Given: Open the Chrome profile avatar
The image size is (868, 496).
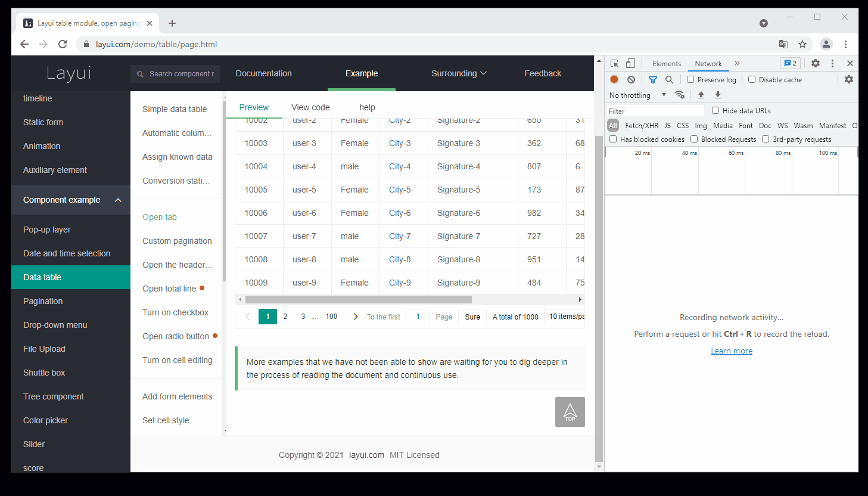Looking at the screenshot, I should coord(826,44).
